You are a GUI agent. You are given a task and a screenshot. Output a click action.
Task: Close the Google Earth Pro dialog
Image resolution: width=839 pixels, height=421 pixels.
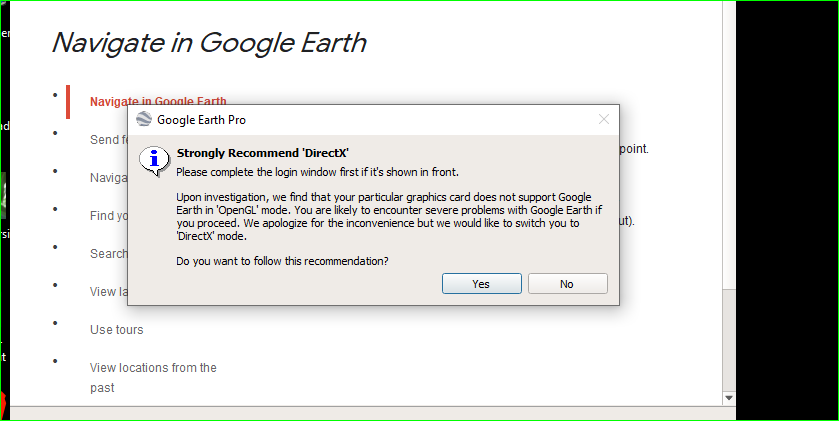(604, 119)
